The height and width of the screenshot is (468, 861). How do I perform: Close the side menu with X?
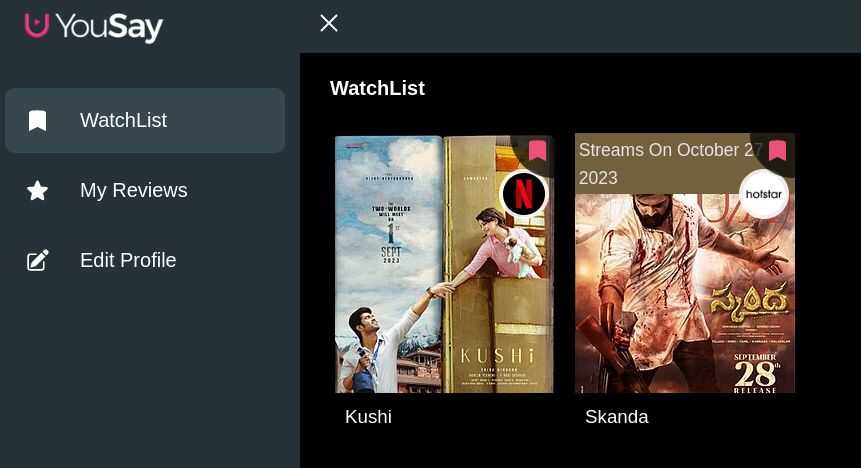[328, 23]
